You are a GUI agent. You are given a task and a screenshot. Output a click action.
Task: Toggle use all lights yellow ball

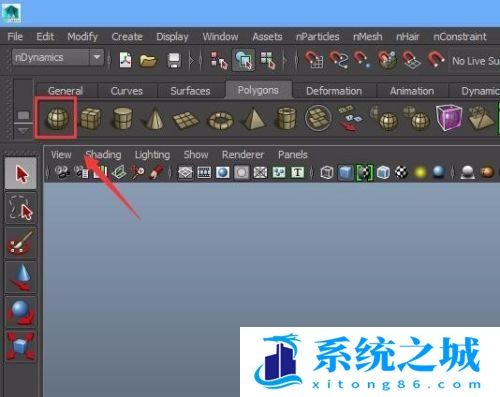(x=420, y=172)
